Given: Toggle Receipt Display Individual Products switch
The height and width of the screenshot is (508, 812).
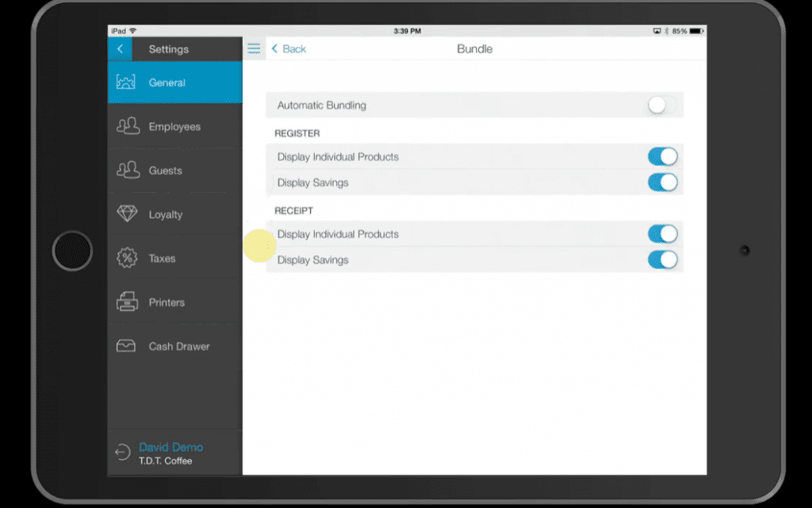Looking at the screenshot, I should click(662, 234).
